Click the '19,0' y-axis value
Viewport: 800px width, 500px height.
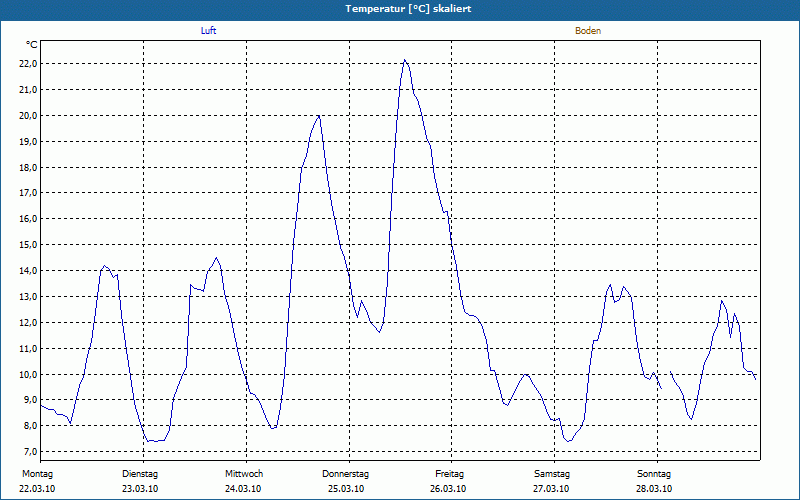(x=28, y=141)
